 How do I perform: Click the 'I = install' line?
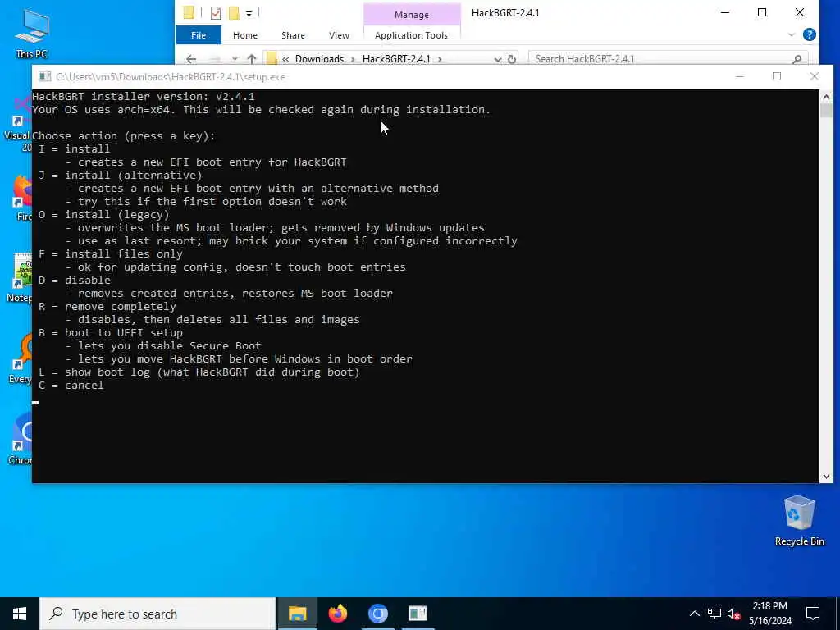[75, 149]
